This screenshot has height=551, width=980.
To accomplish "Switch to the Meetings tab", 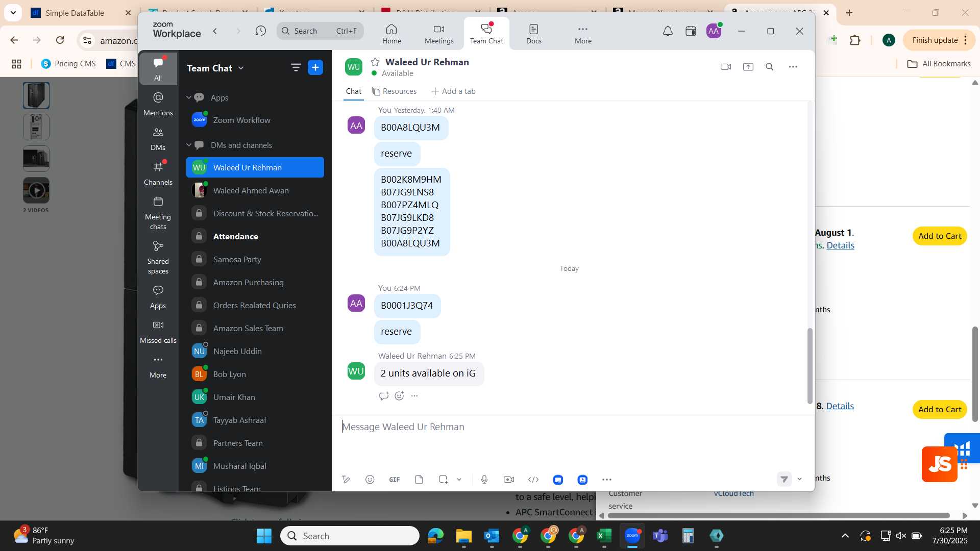I will (x=439, y=34).
